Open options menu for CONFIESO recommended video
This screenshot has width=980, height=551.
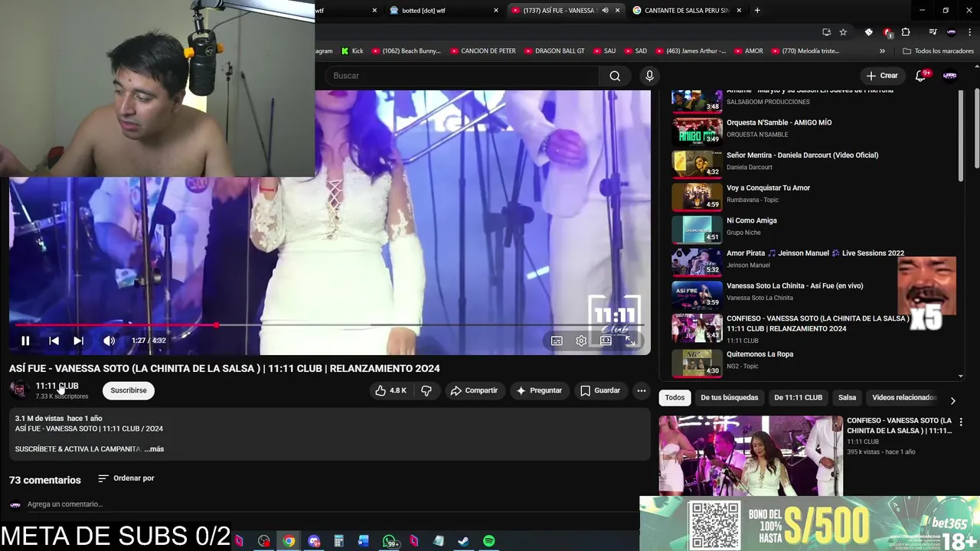[x=961, y=422]
